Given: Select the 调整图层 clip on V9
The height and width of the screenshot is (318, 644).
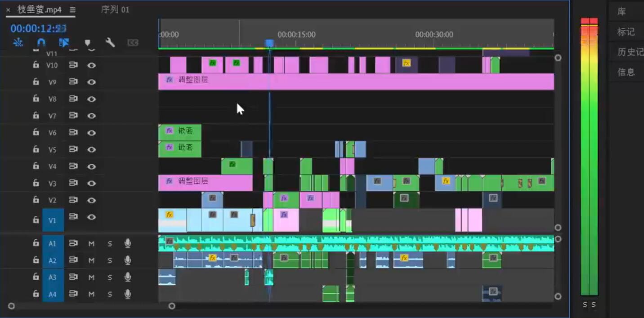Looking at the screenshot, I should click(356, 81).
